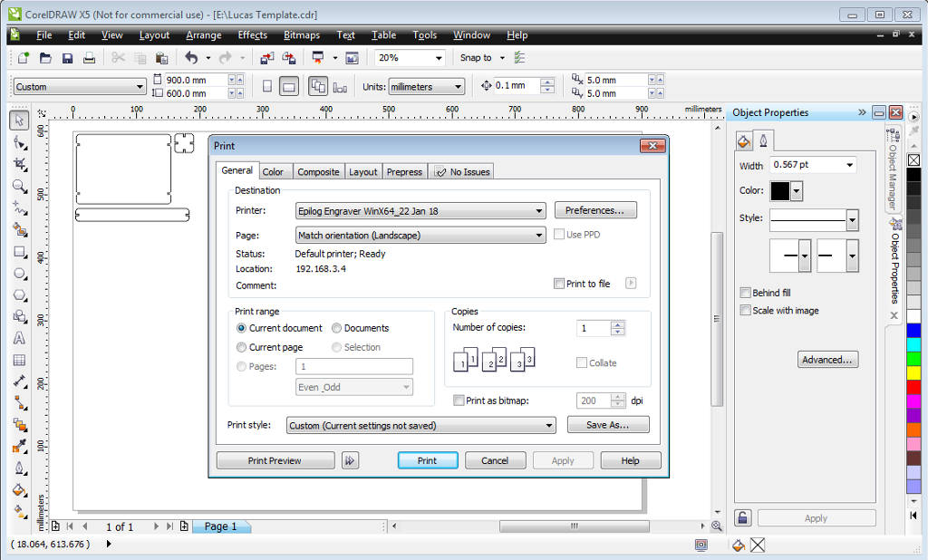The image size is (928, 560).
Task: Switch to the No Issues tab
Action: [461, 171]
